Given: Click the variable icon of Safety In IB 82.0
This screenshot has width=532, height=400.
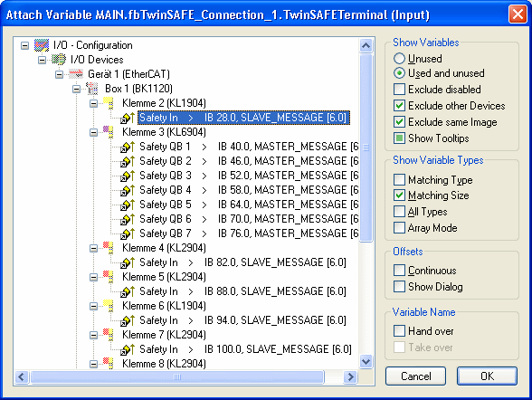Looking at the screenshot, I should (128, 262).
